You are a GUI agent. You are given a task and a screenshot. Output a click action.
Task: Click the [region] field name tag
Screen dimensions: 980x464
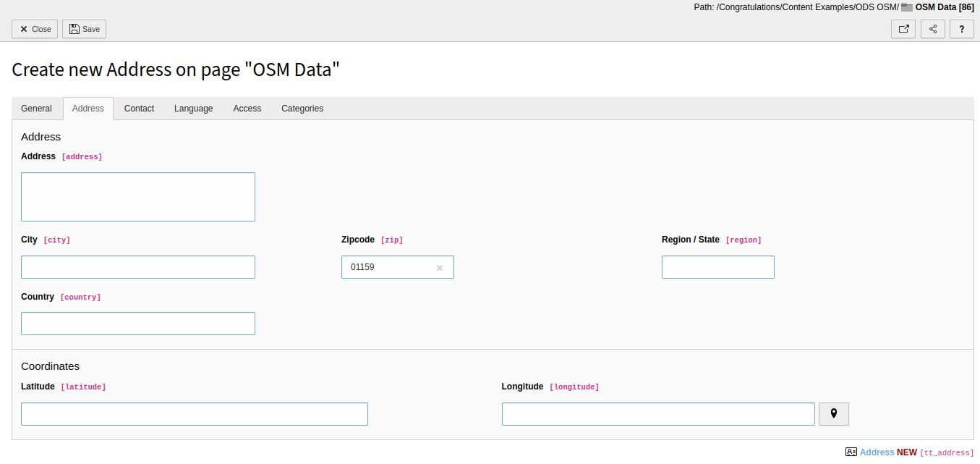pyautogui.click(x=743, y=240)
